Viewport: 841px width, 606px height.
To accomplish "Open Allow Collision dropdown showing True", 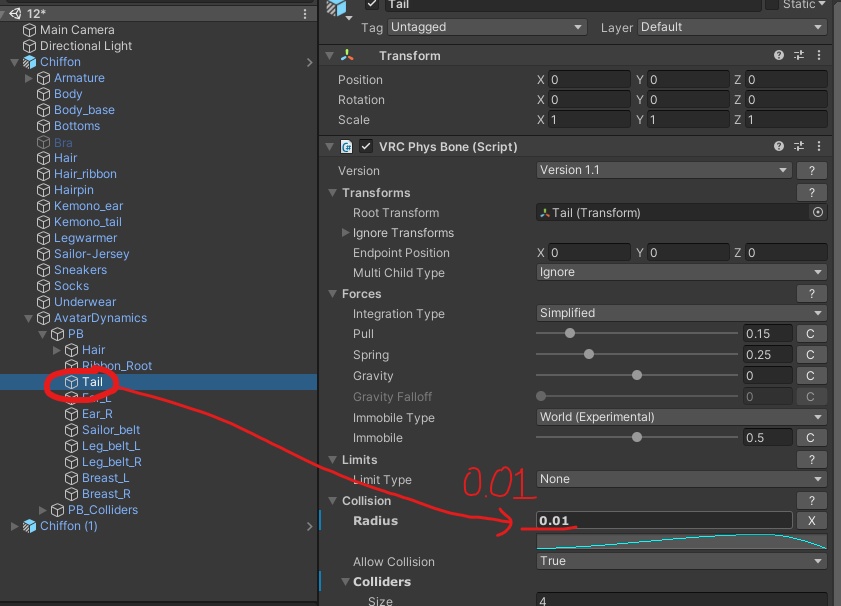I will click(681, 561).
